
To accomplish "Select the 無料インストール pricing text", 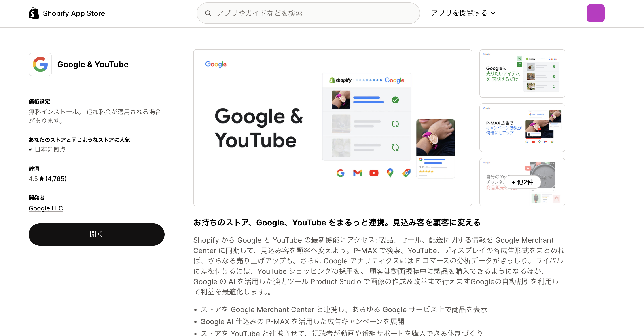I will click(95, 116).
